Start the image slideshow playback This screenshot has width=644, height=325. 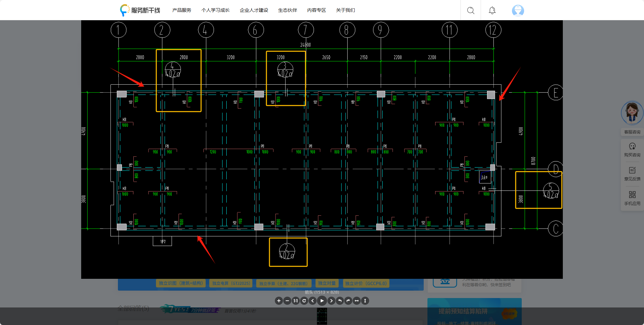click(x=322, y=301)
